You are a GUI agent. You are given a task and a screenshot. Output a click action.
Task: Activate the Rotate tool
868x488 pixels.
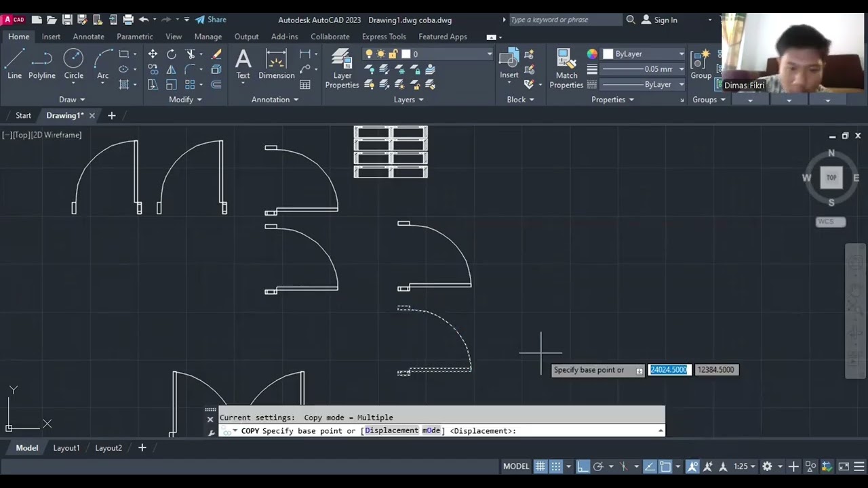coord(172,54)
